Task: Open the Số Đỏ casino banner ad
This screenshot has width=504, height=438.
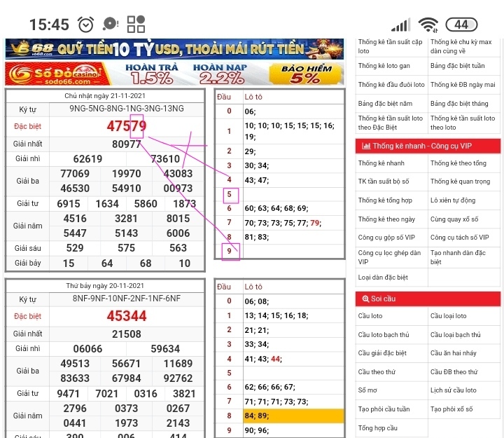Action: tap(174, 74)
